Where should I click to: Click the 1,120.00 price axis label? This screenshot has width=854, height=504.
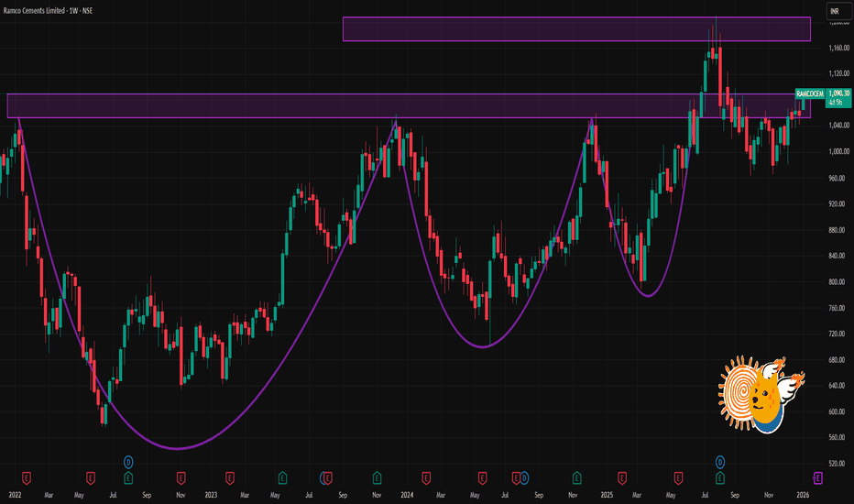click(x=838, y=73)
